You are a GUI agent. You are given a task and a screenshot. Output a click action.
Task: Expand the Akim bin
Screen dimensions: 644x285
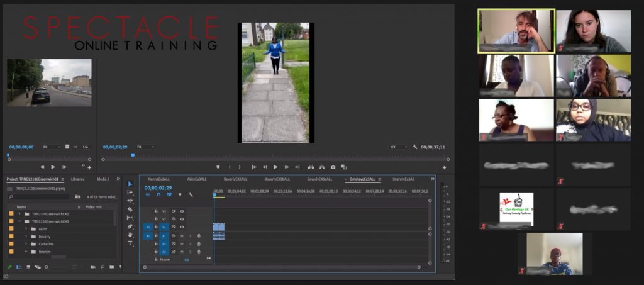point(26,229)
